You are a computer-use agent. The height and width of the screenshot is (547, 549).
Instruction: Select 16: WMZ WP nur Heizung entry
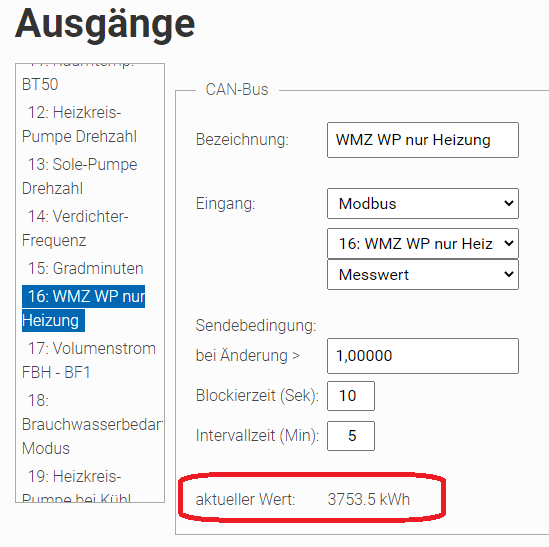tap(83, 308)
